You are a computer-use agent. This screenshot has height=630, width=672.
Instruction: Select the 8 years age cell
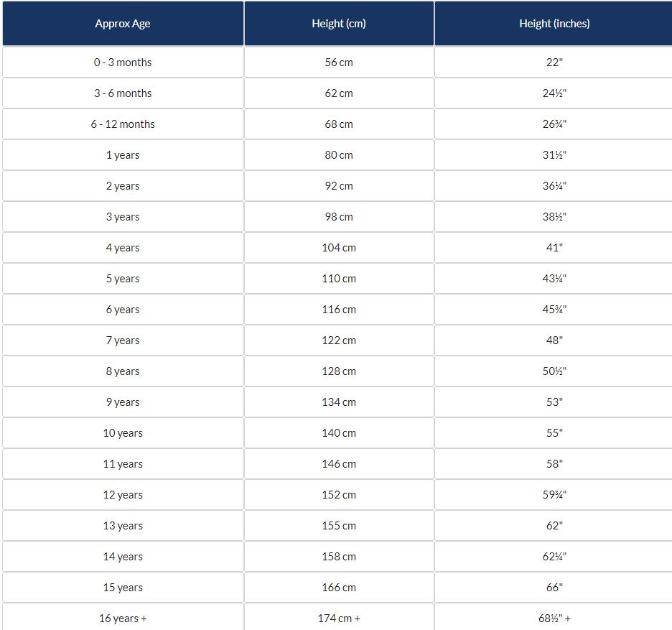pos(123,371)
